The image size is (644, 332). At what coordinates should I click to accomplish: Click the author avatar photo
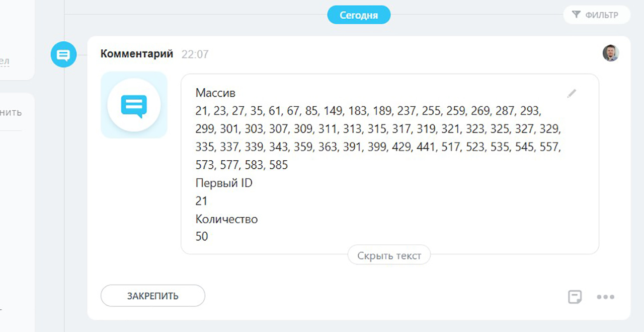611,53
